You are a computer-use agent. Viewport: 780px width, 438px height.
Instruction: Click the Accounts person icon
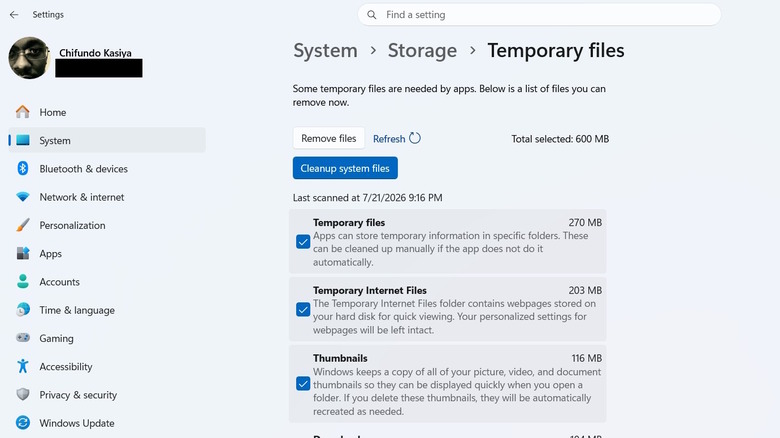(23, 282)
